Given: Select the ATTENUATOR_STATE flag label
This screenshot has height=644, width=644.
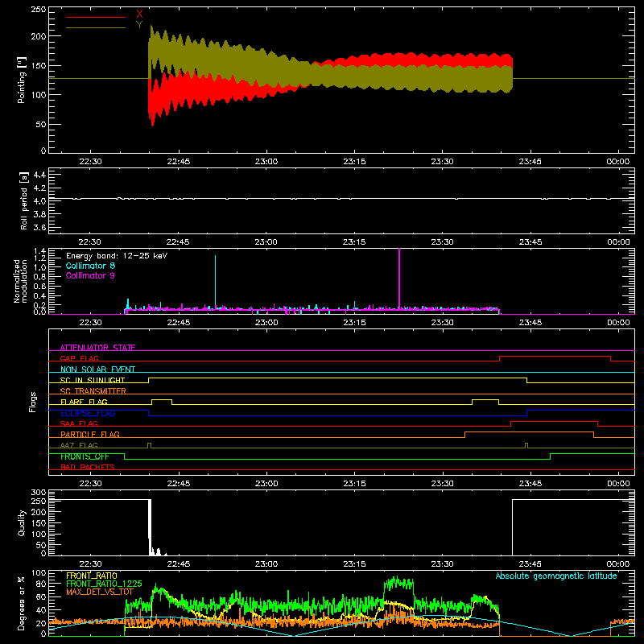Looking at the screenshot, I should [x=97, y=348].
